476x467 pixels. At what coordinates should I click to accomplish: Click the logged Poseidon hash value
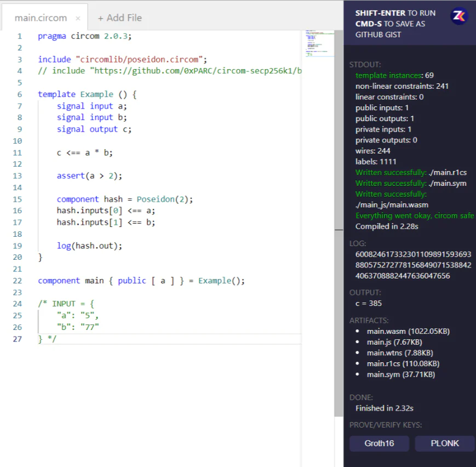pos(413,265)
